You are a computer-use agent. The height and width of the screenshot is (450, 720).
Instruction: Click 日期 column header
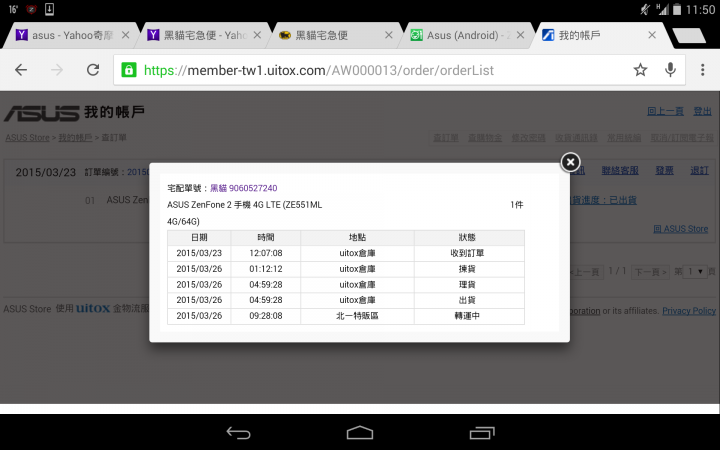(x=199, y=237)
